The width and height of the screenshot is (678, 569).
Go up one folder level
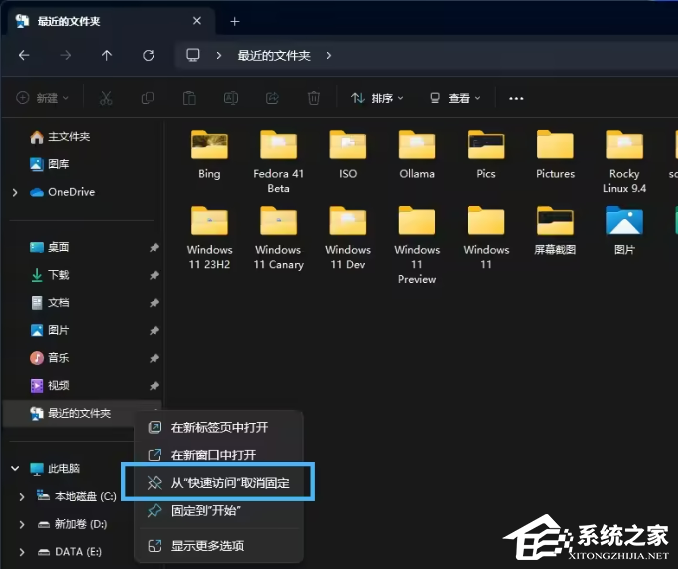107,55
